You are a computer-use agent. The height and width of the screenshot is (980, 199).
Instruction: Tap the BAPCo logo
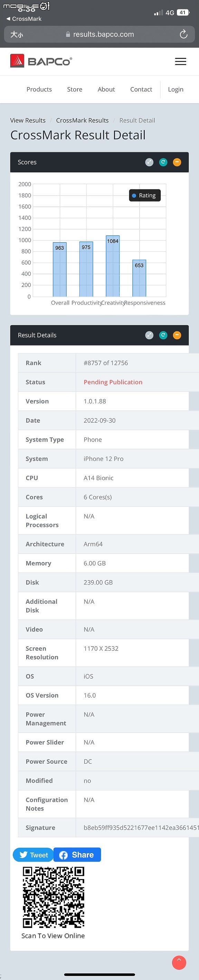(x=41, y=61)
